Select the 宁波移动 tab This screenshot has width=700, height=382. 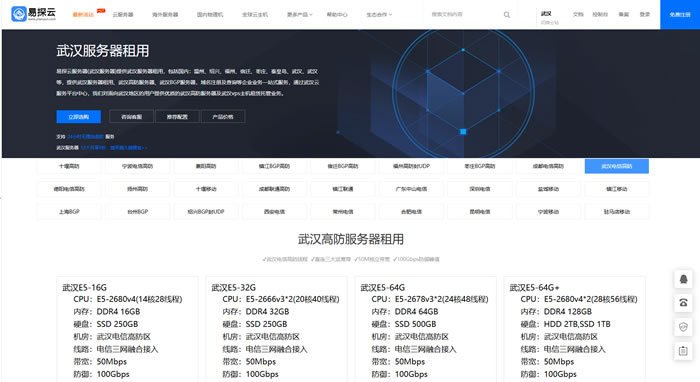(548, 212)
